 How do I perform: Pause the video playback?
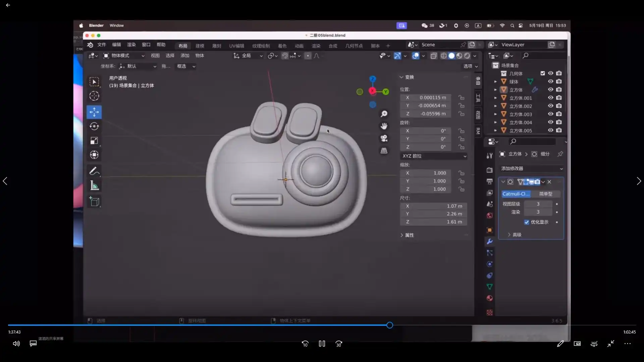(x=322, y=344)
